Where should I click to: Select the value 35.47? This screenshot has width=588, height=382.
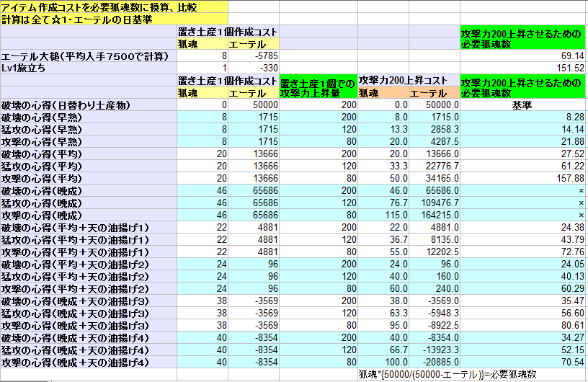[x=524, y=301]
